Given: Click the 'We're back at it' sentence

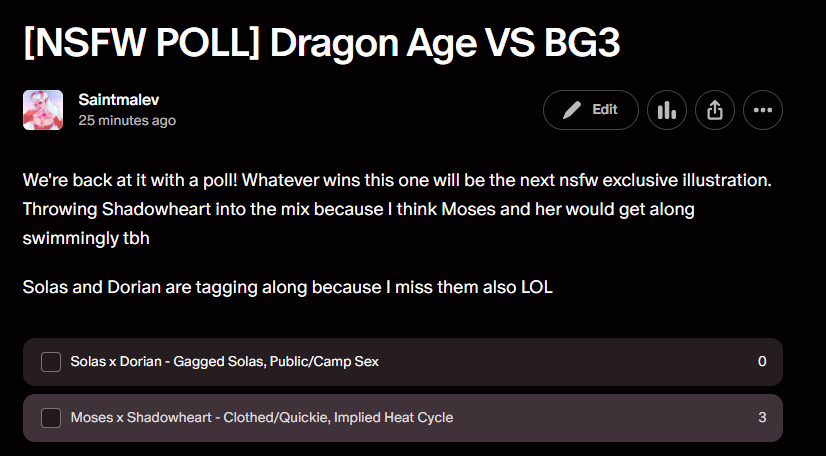Looking at the screenshot, I should (x=130, y=183).
